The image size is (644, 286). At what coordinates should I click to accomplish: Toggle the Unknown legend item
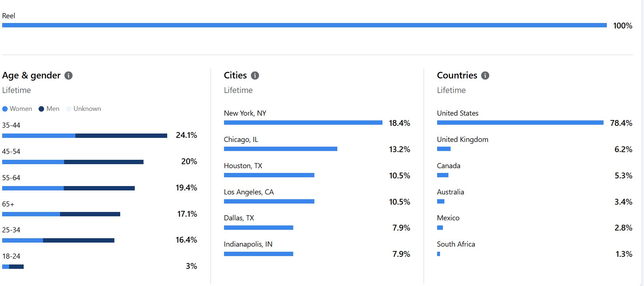tap(83, 109)
